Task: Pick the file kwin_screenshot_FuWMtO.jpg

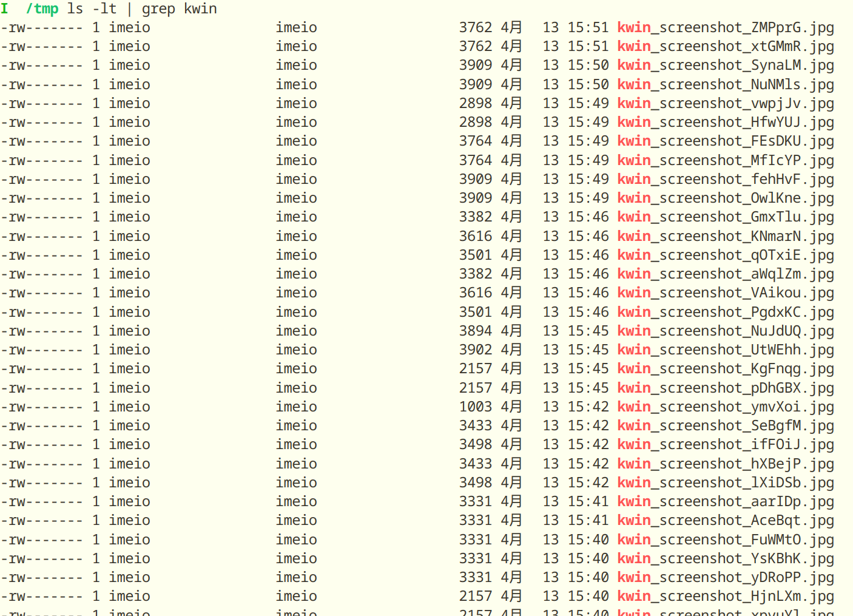Action: [x=726, y=540]
